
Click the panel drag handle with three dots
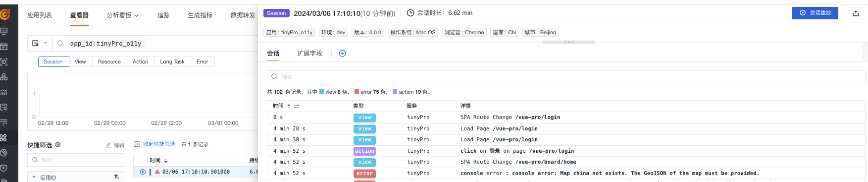point(569,42)
